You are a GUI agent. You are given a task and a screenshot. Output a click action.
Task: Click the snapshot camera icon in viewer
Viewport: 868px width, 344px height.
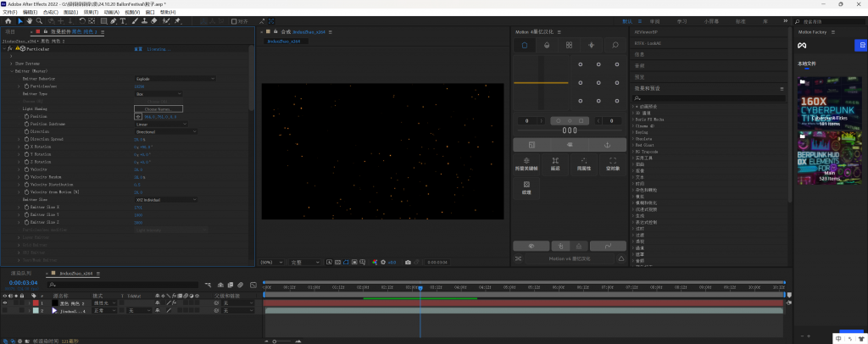408,262
